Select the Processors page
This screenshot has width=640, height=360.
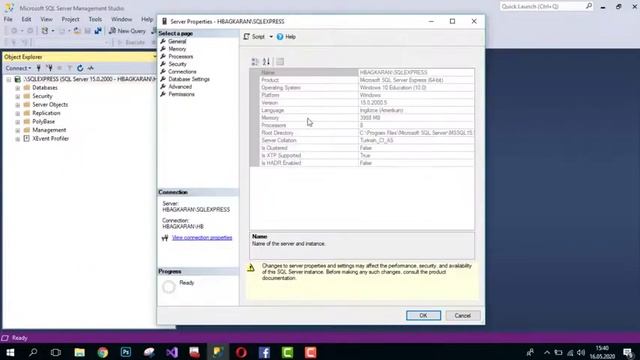180,56
